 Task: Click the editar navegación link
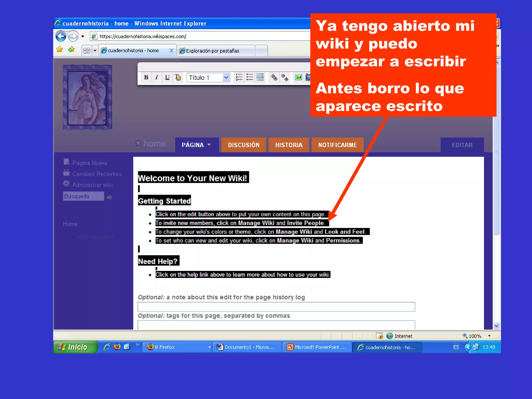pos(95,237)
